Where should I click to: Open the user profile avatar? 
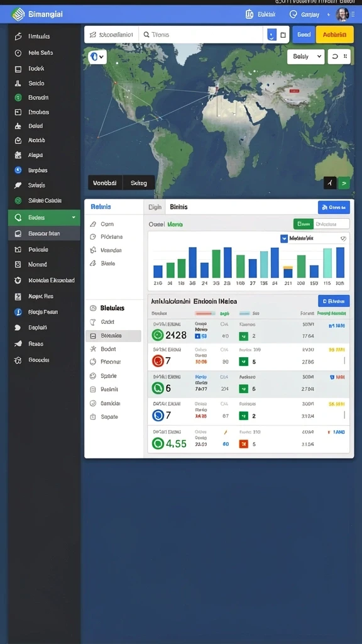(x=341, y=14)
